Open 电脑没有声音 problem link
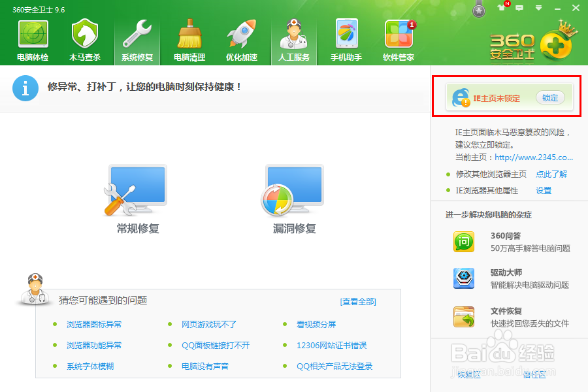The width and height of the screenshot is (588, 392). [x=205, y=367]
